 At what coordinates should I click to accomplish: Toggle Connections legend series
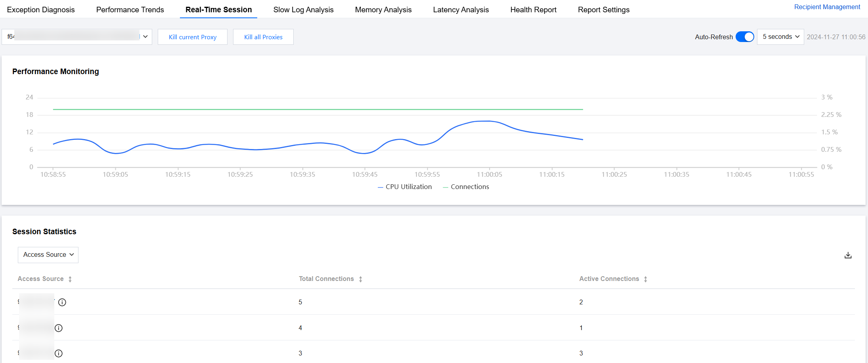click(x=466, y=187)
